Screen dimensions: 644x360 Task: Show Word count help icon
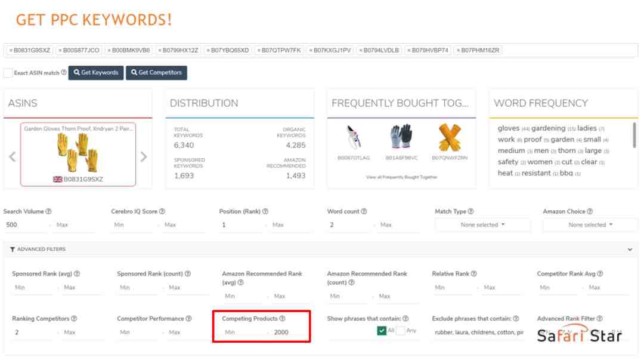(x=364, y=211)
